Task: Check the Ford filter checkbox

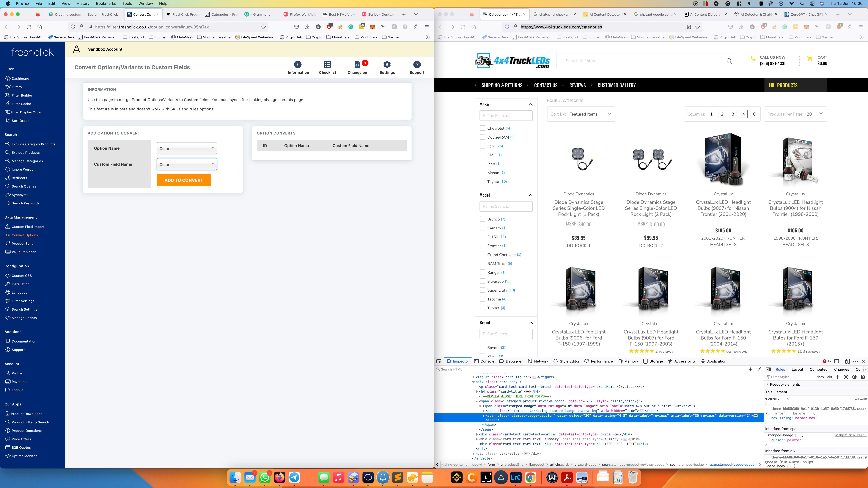Action: coord(483,146)
